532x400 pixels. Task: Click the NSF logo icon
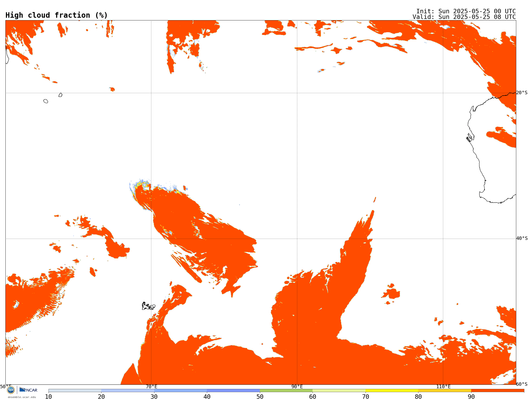click(x=11, y=390)
